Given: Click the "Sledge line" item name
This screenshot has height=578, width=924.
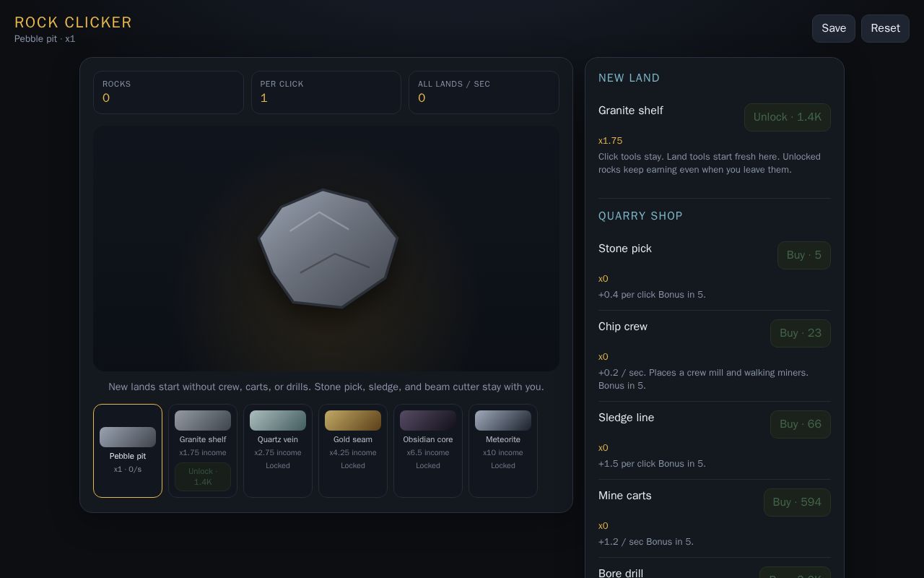Looking at the screenshot, I should click(626, 418).
